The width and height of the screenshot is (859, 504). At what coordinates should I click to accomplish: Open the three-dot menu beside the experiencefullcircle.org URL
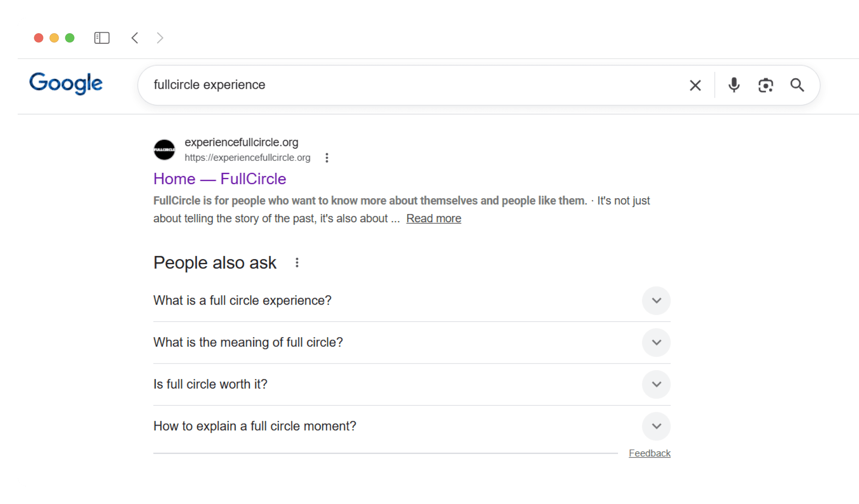(327, 158)
